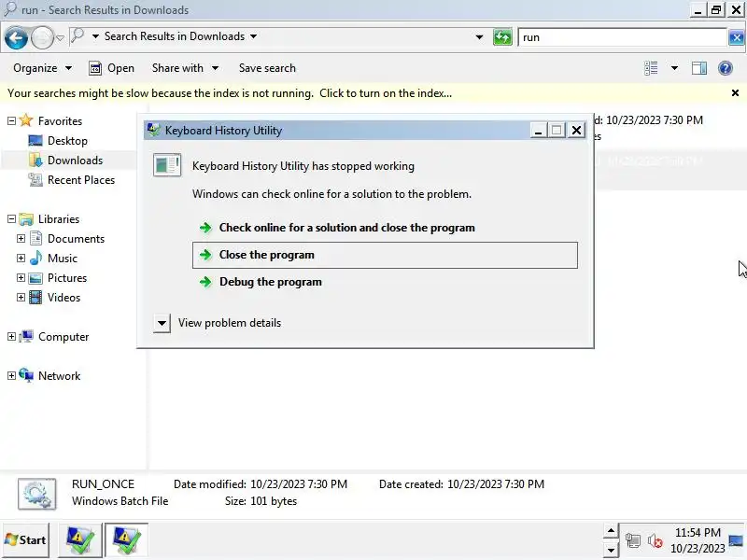Minimize the Keyboard History Utility dialog
The image size is (747, 560).
click(x=538, y=130)
